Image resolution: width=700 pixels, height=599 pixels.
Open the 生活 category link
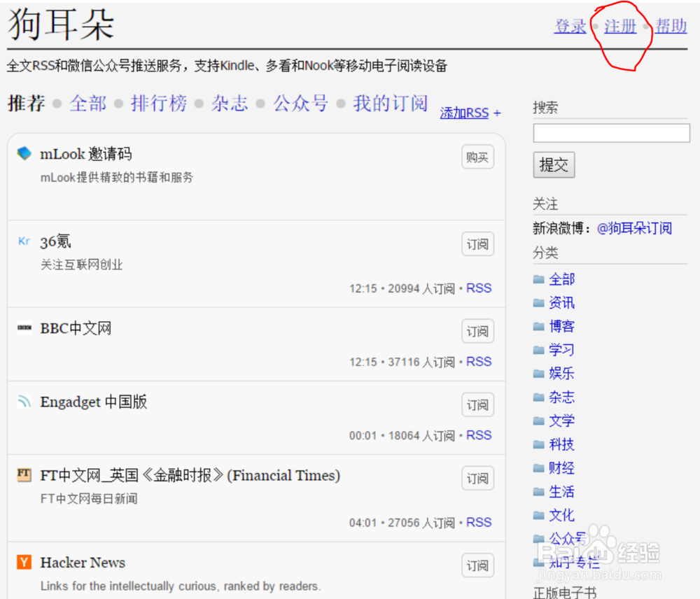(561, 492)
